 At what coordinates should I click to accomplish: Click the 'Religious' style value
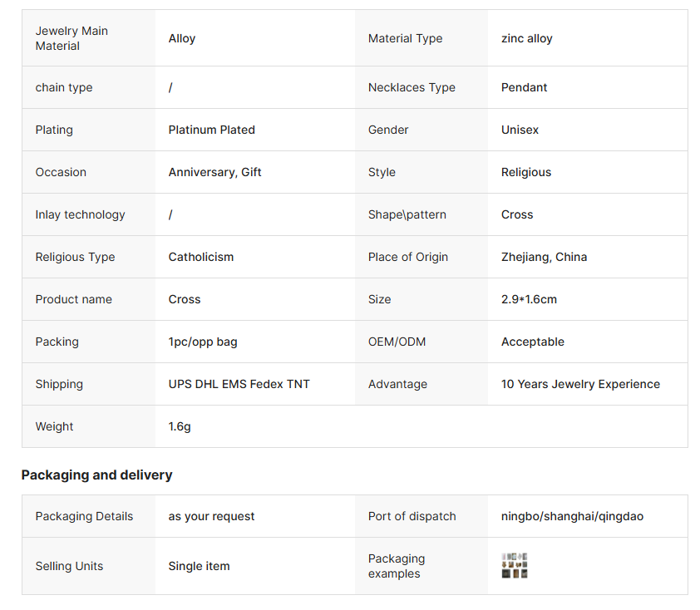point(525,172)
